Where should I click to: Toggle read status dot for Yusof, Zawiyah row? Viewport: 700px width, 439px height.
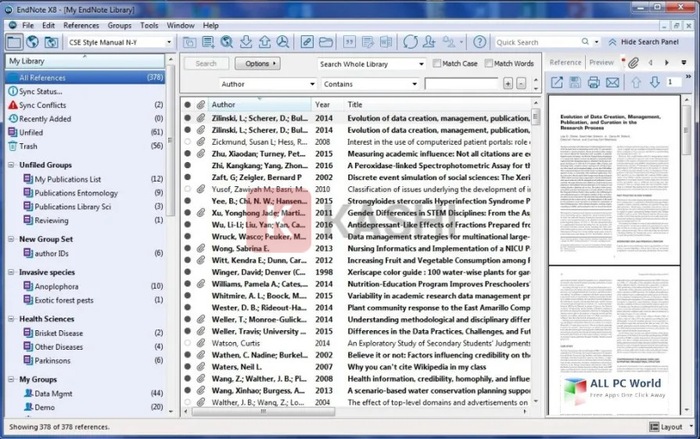(188, 189)
